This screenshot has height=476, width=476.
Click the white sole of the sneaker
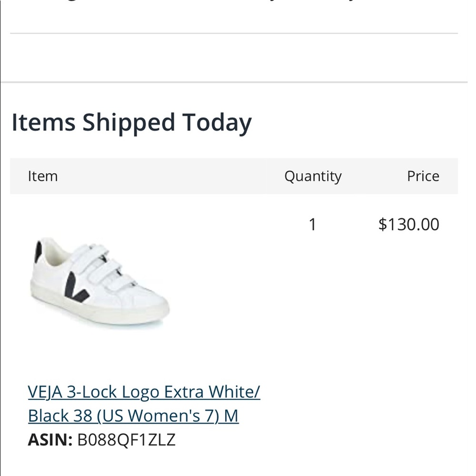point(95,312)
